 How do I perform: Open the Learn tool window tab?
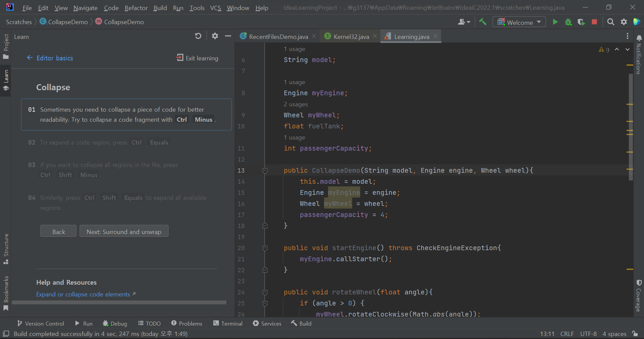click(6, 80)
